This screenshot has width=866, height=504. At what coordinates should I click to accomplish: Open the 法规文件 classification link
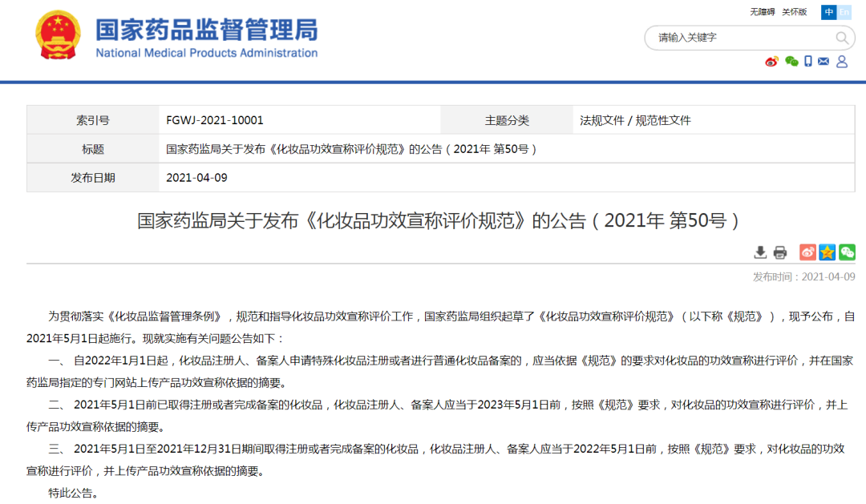597,119
